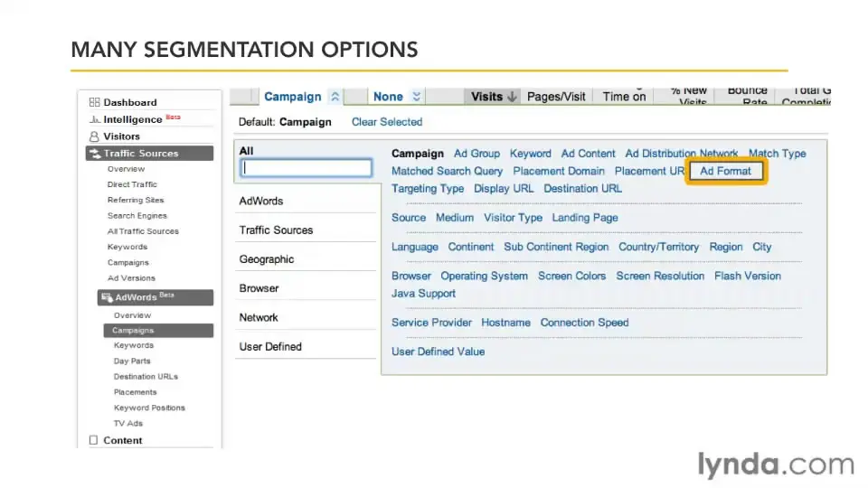The image size is (868, 488).
Task: Open the Dashboard grid icon
Action: 95,102
